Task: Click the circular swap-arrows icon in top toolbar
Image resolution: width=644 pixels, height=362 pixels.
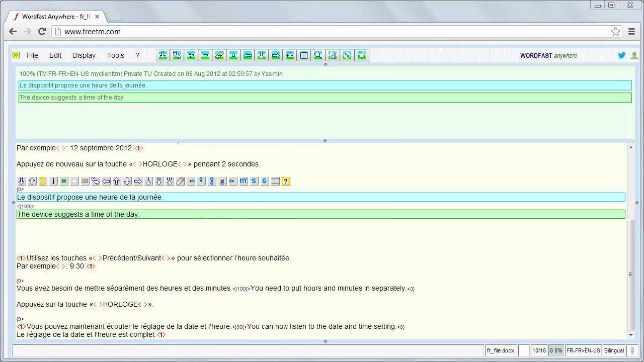Action: tap(290, 55)
